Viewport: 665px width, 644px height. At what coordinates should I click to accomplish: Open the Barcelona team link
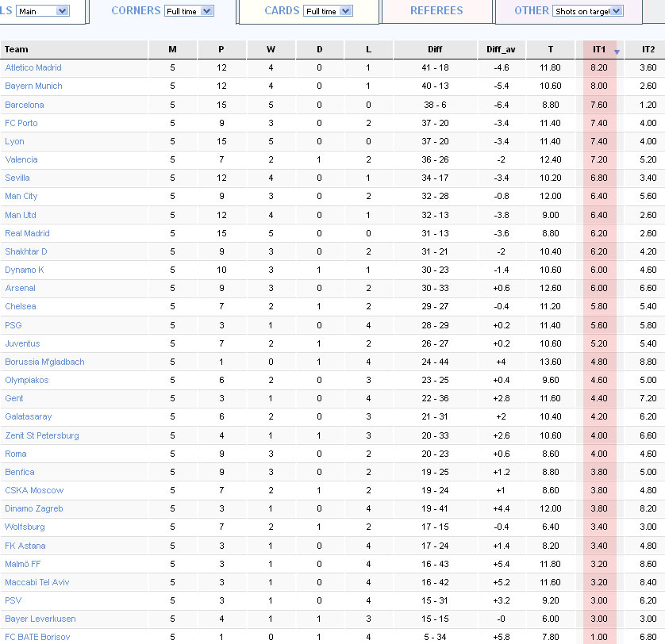tap(24, 105)
